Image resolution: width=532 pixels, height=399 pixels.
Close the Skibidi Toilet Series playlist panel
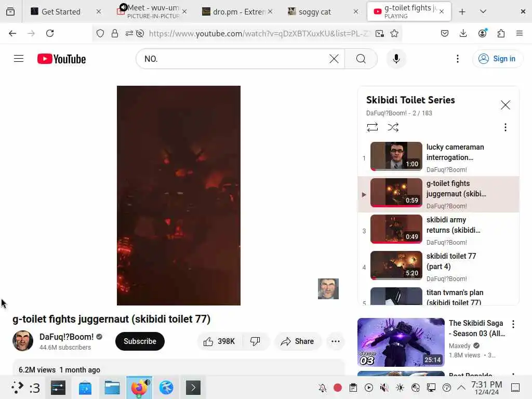pos(505,105)
